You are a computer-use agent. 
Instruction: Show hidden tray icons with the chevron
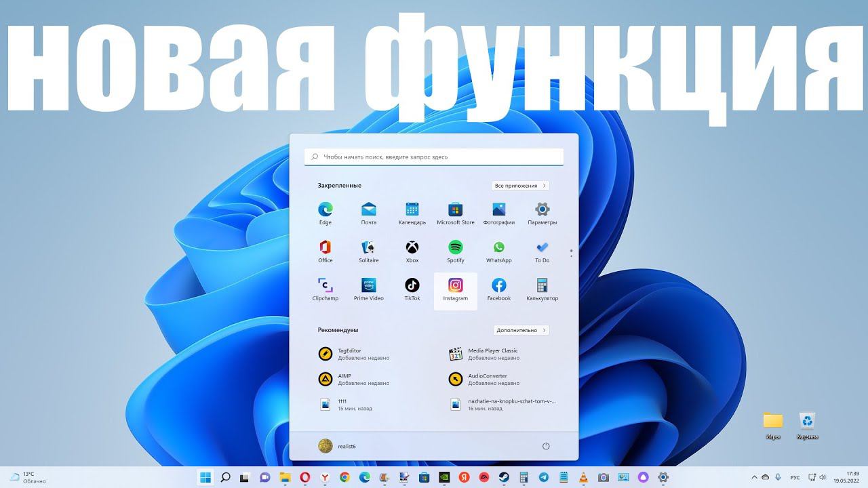tap(754, 477)
